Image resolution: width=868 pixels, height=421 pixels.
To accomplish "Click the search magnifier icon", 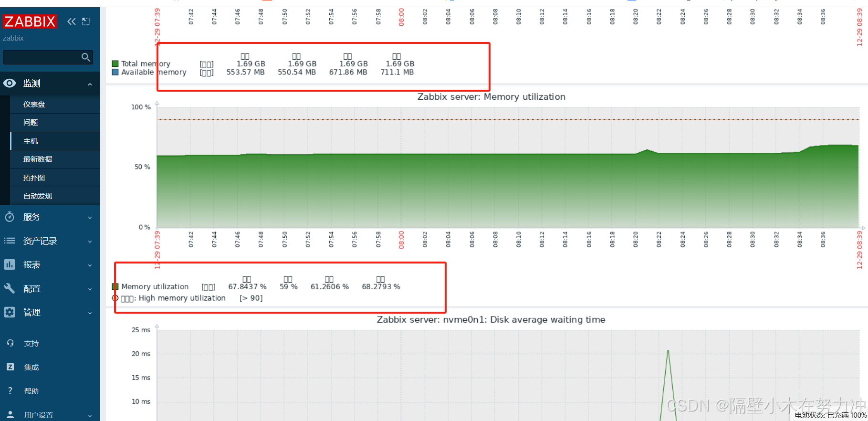I will tap(86, 57).
